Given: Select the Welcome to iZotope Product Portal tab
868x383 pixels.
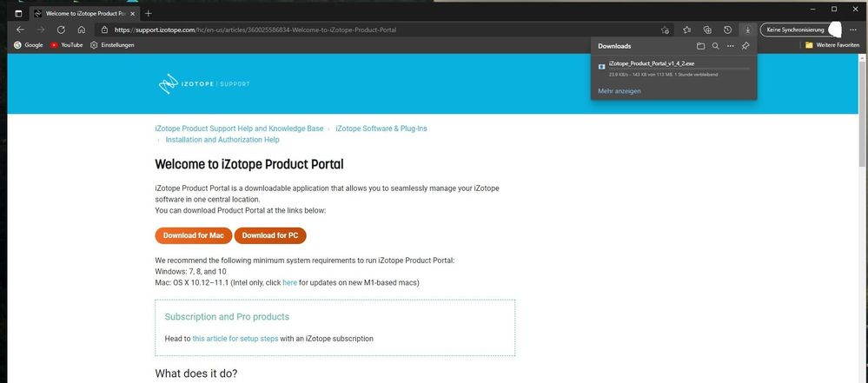Looking at the screenshot, I should pyautogui.click(x=84, y=13).
